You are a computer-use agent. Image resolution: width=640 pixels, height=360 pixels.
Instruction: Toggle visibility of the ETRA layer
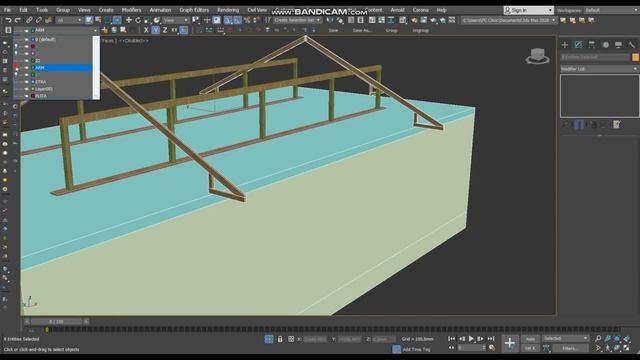(x=27, y=82)
